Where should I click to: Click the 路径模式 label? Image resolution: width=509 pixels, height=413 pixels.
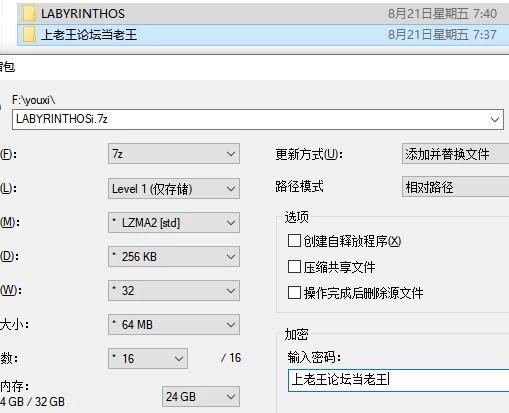point(299,186)
